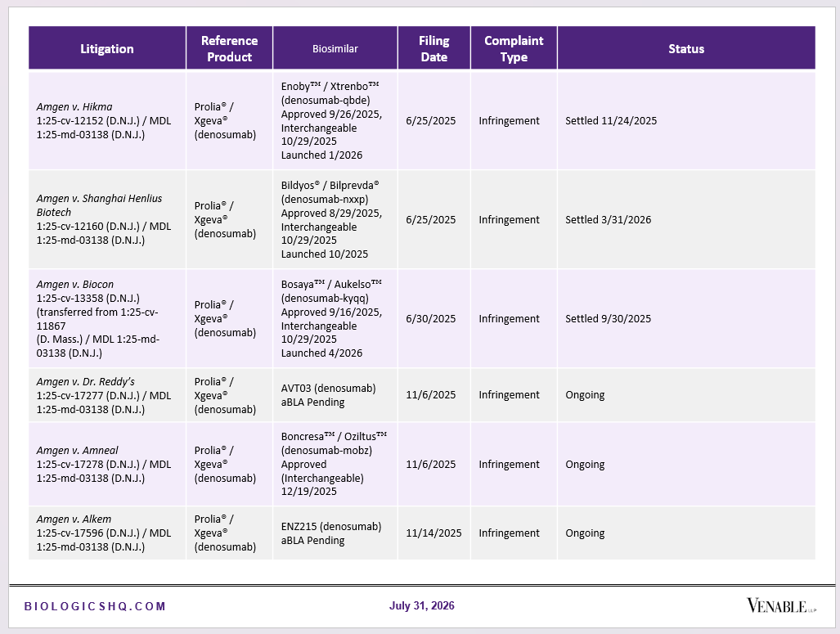Click Settled 3/31/2026 status
The width and height of the screenshot is (840, 634).
[608, 220]
